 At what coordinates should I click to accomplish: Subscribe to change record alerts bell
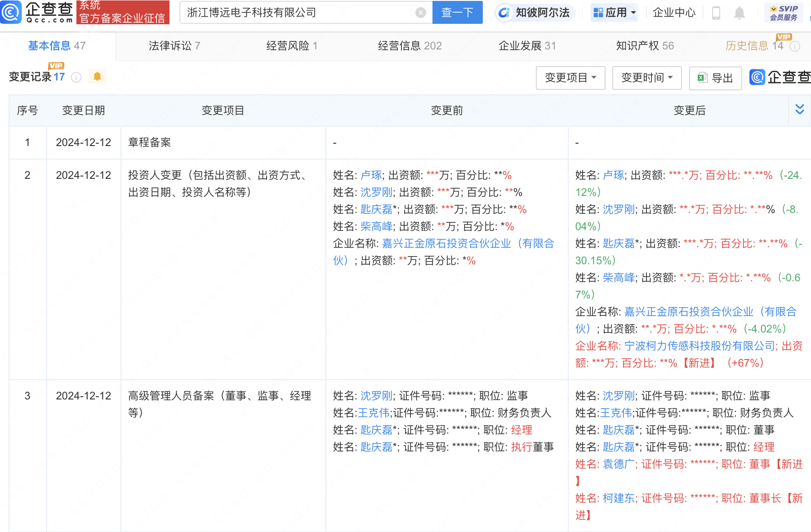[97, 77]
